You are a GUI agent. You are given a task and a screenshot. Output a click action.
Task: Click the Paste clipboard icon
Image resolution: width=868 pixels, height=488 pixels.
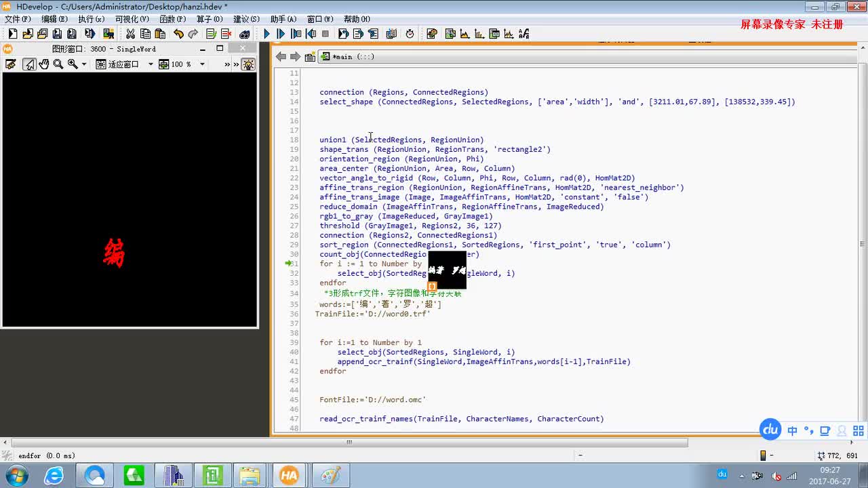click(x=160, y=34)
